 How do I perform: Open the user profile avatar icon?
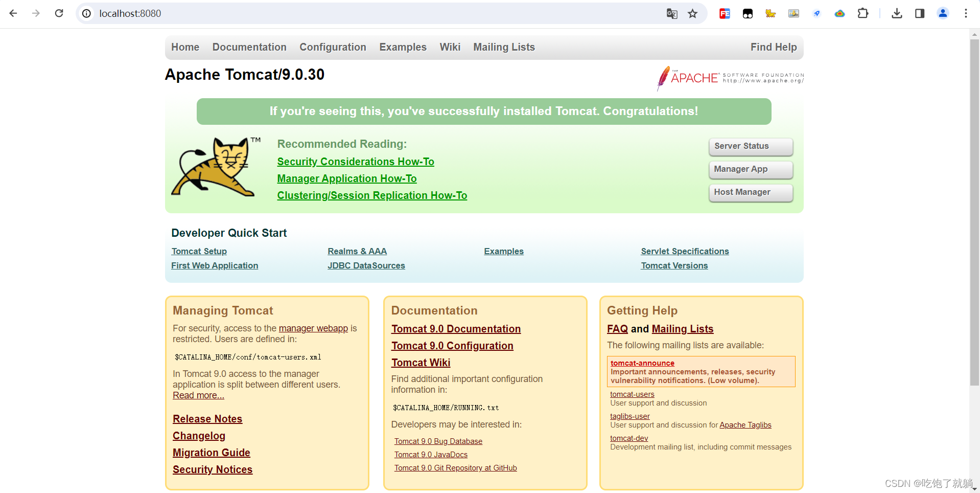(943, 13)
